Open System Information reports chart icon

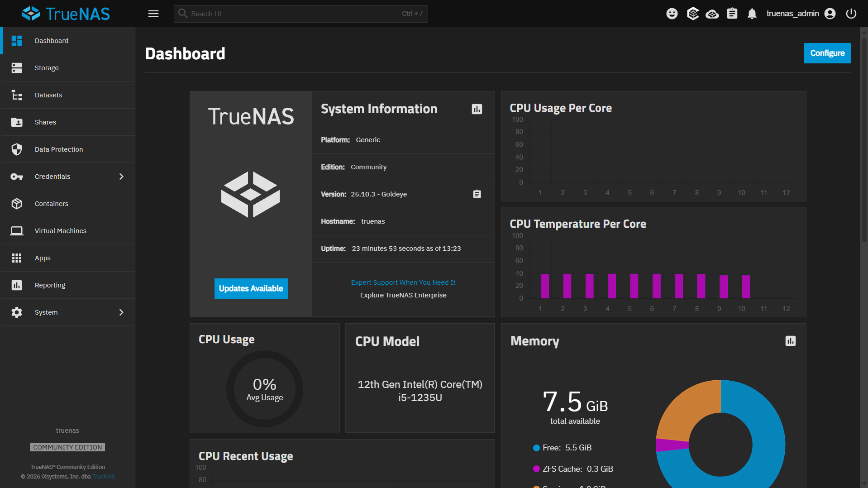tap(477, 109)
